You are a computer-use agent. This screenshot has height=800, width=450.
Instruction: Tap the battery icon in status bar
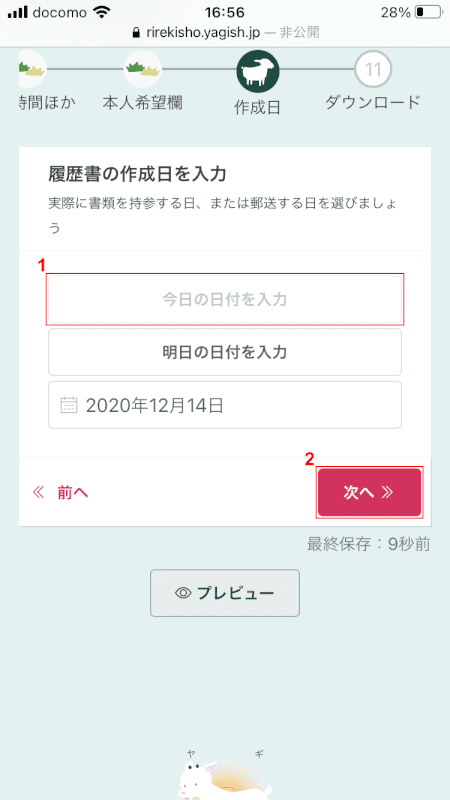coord(428,12)
